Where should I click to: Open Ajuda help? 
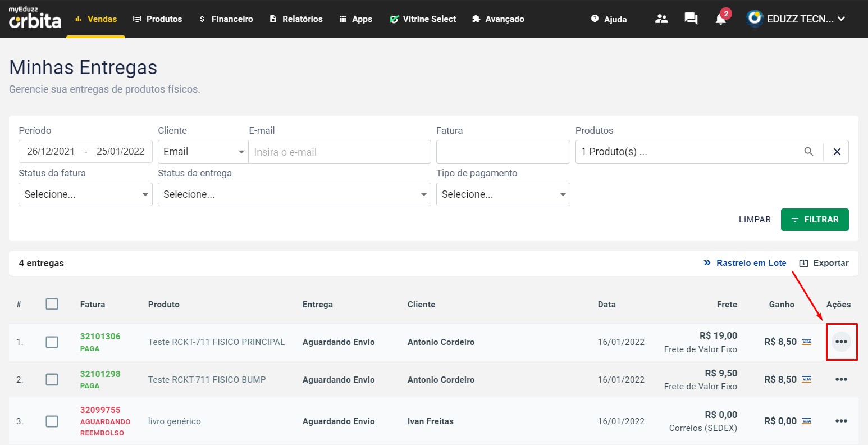[x=609, y=19]
